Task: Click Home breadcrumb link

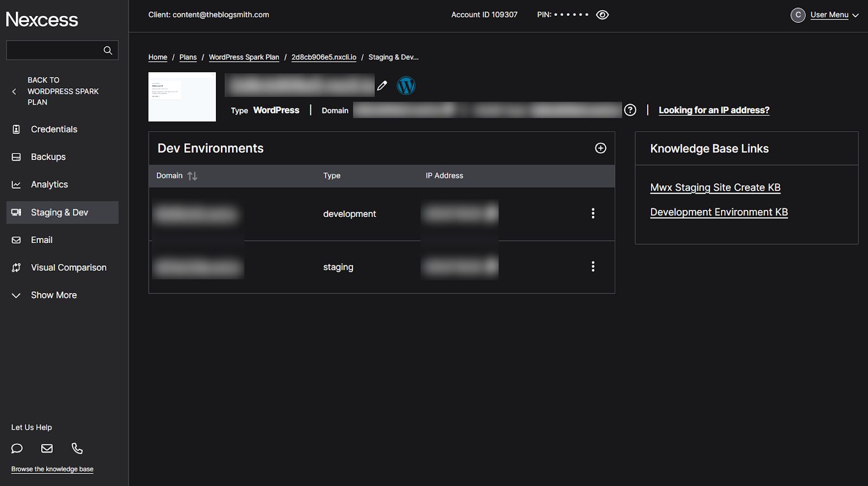Action: 158,57
